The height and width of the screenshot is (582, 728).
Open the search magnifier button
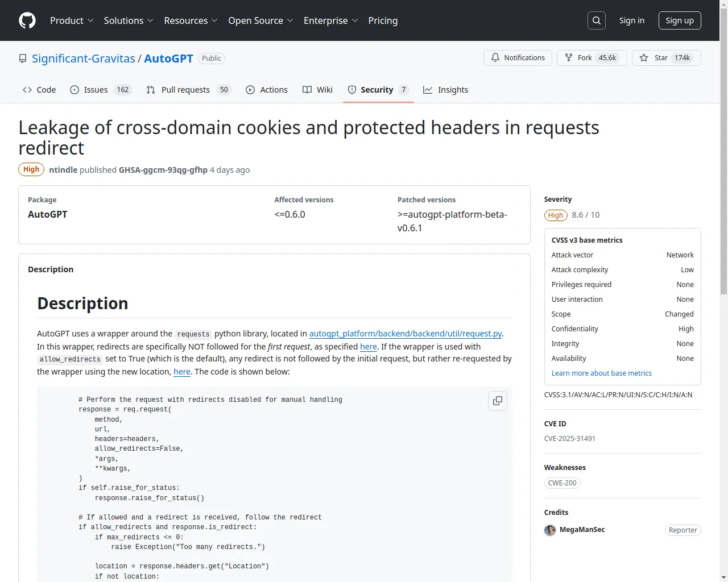click(x=597, y=20)
